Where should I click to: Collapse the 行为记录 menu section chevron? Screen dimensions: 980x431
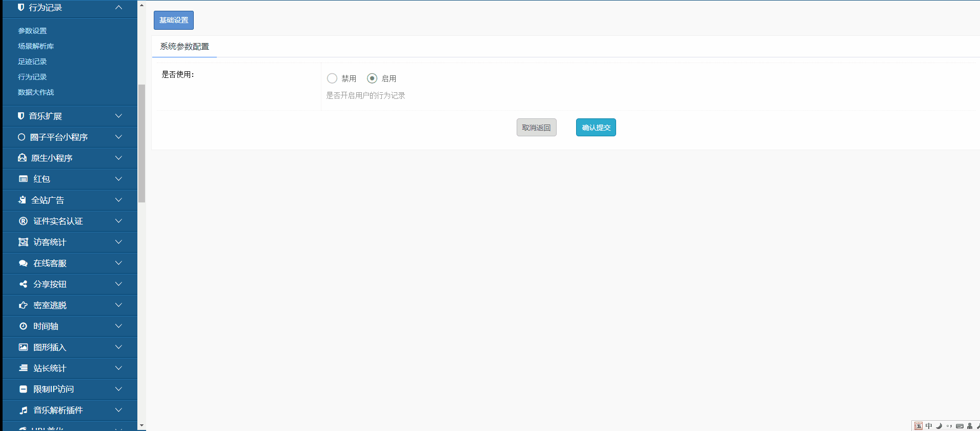(118, 8)
